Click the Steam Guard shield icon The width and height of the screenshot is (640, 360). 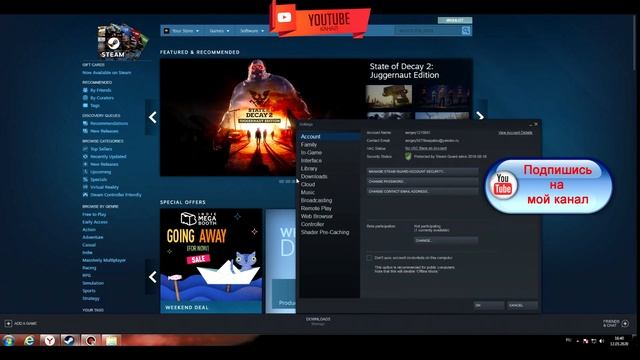pos(408,156)
